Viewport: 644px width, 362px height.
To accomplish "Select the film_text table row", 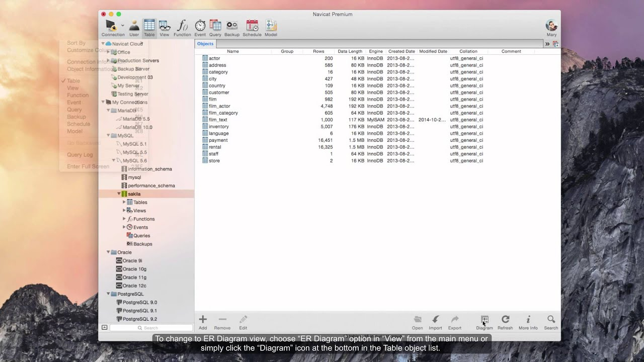I will 377,120.
